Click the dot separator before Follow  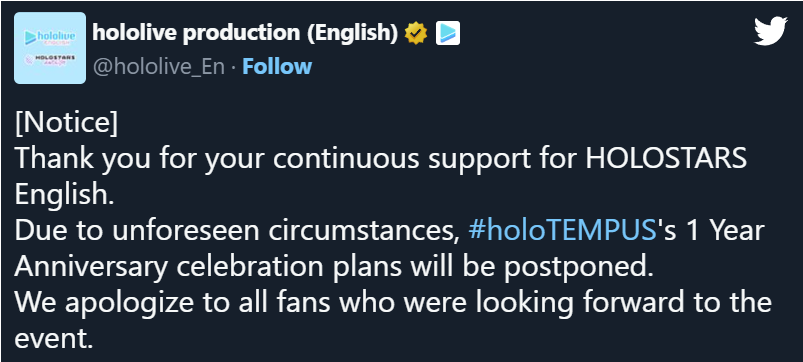coord(234,68)
